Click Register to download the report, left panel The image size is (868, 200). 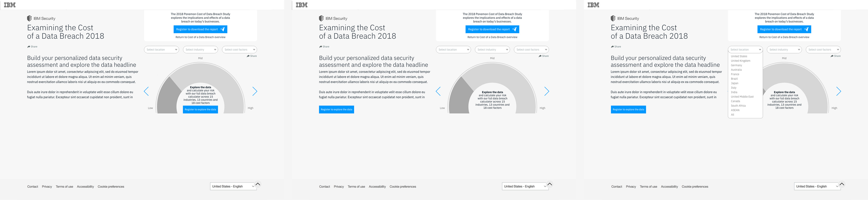tap(201, 29)
